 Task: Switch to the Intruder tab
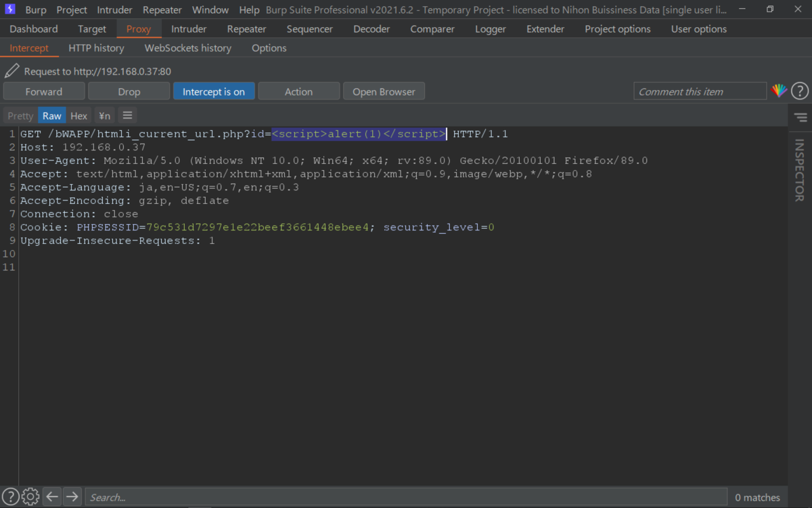(x=189, y=29)
